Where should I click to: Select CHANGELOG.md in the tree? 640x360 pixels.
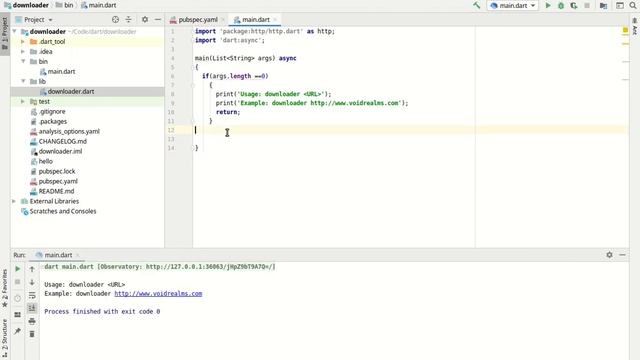coord(59,141)
